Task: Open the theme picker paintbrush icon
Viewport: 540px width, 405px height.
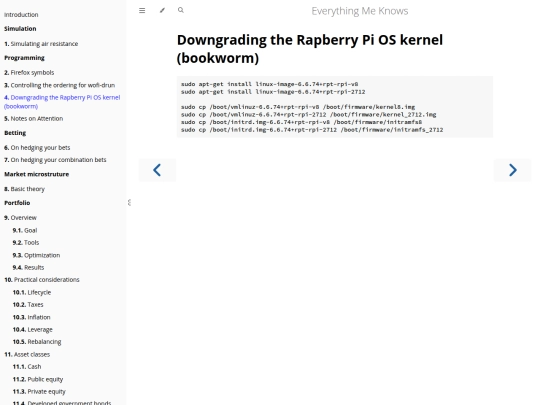Action: click(162, 10)
